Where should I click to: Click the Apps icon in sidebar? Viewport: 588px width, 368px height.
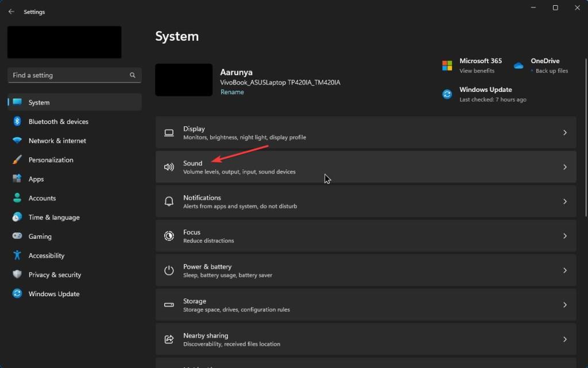17,179
